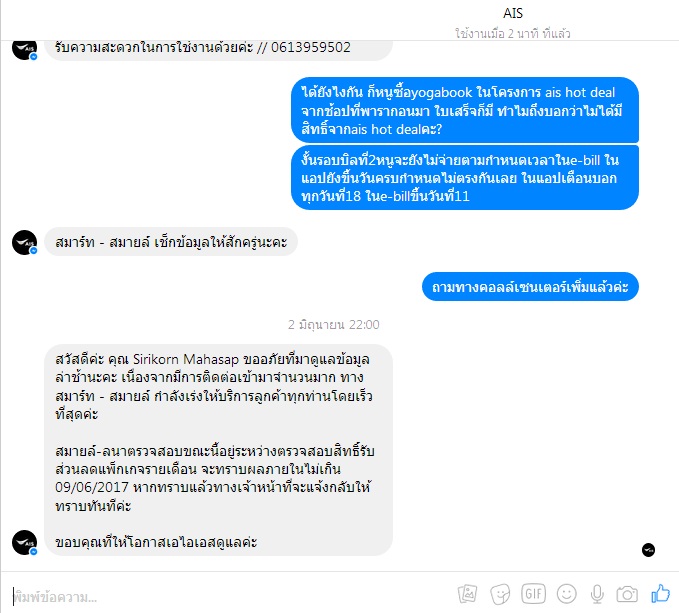Click the small AIS seen-receipt avatar
The image size is (679, 613).
point(648,550)
